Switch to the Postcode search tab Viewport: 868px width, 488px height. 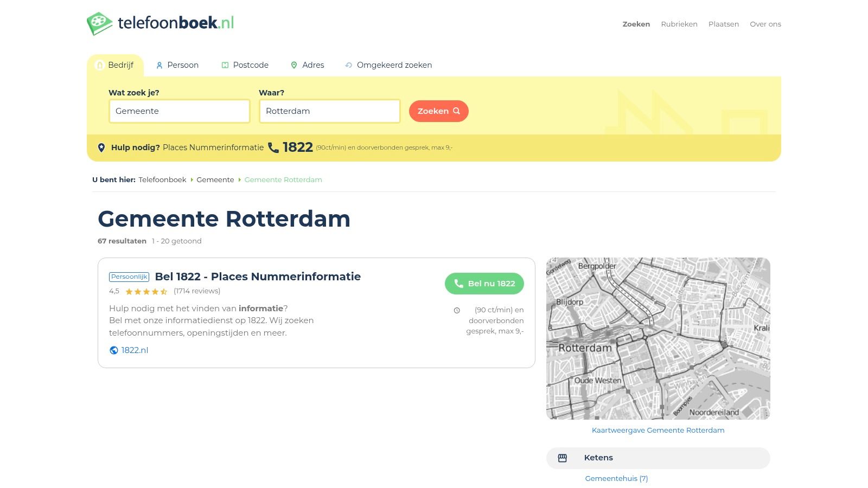point(245,65)
